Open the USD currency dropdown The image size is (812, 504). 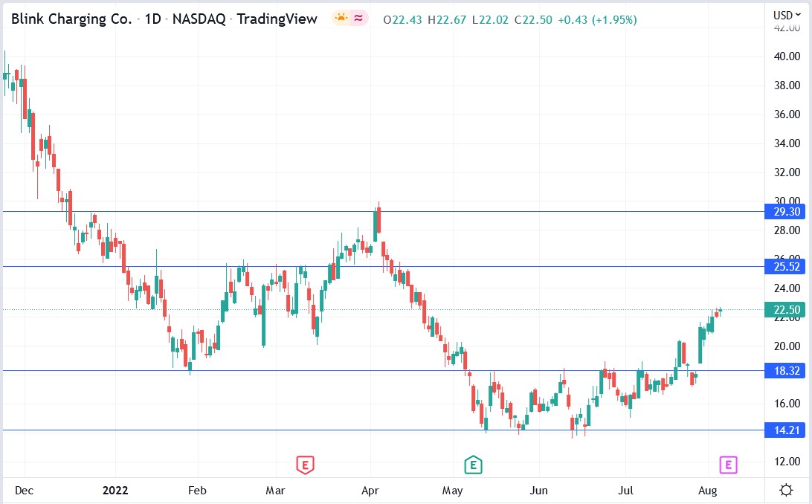click(x=787, y=15)
